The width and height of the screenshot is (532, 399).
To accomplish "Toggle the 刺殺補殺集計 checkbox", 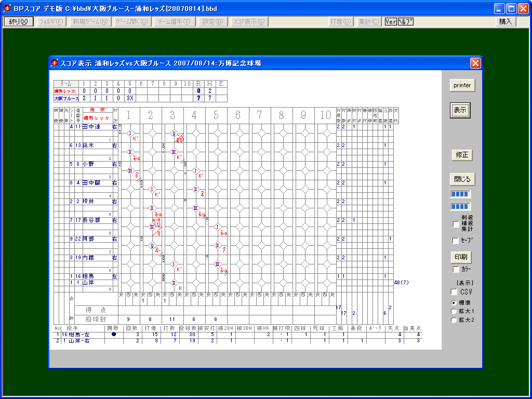I will pyautogui.click(x=456, y=224).
